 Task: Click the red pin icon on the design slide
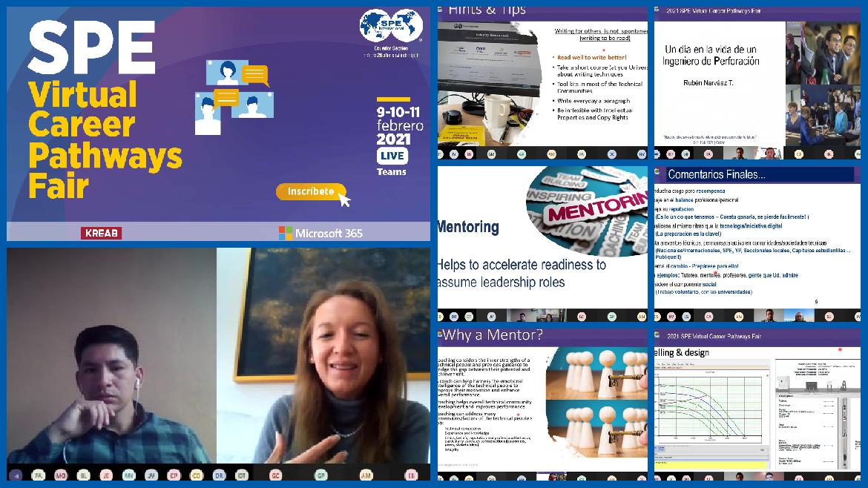click(x=840, y=350)
